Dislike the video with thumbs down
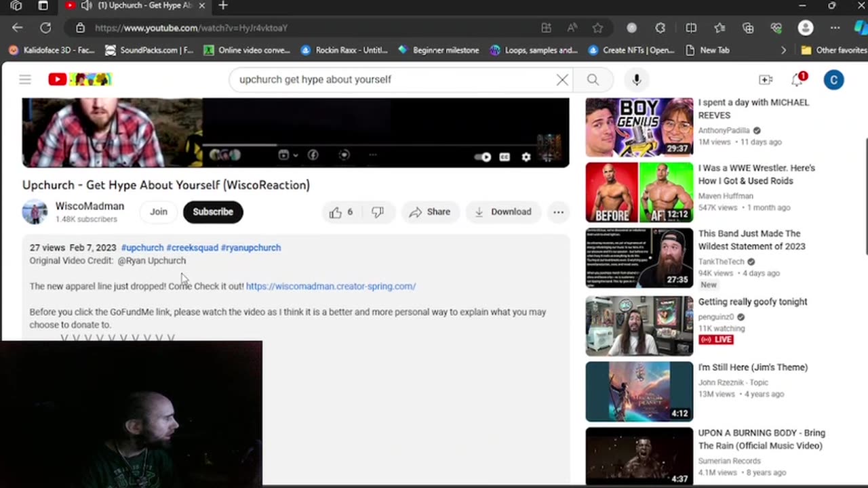The height and width of the screenshot is (488, 868). (378, 212)
